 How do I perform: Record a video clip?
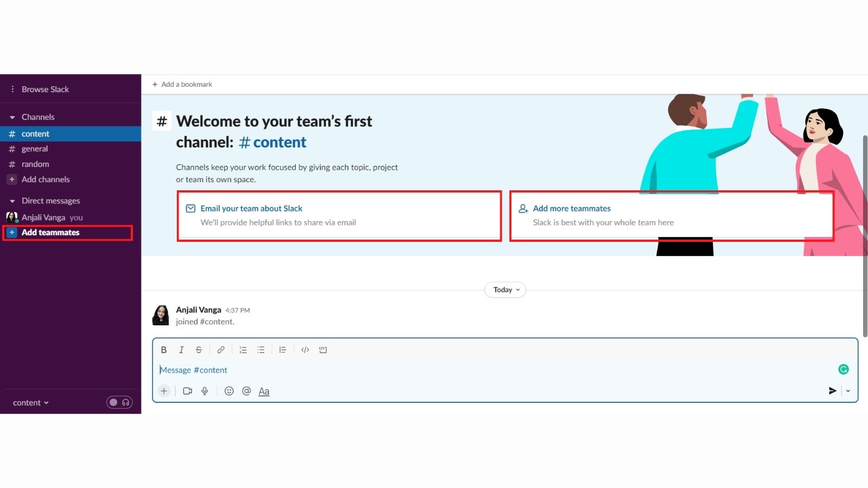point(188,391)
